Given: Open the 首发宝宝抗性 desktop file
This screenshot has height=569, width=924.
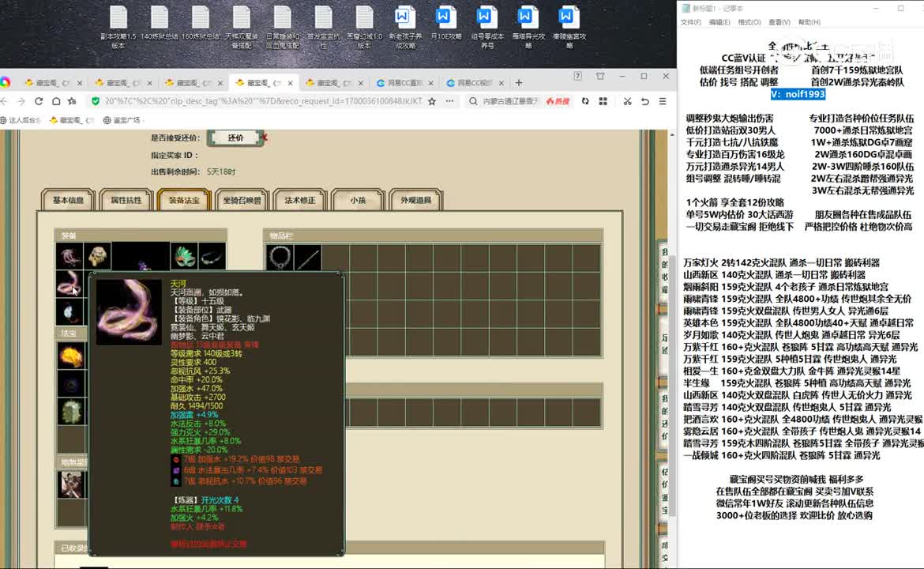Looking at the screenshot, I should point(324,27).
